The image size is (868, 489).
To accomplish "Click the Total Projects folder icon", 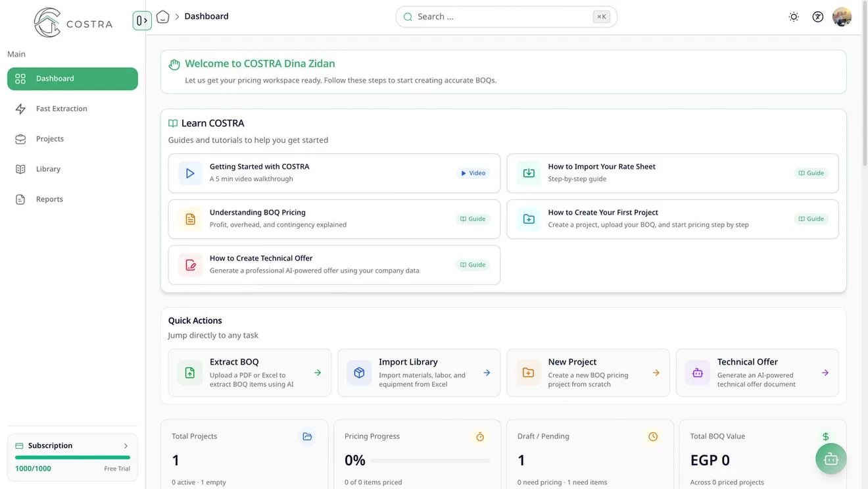I will [x=307, y=437].
